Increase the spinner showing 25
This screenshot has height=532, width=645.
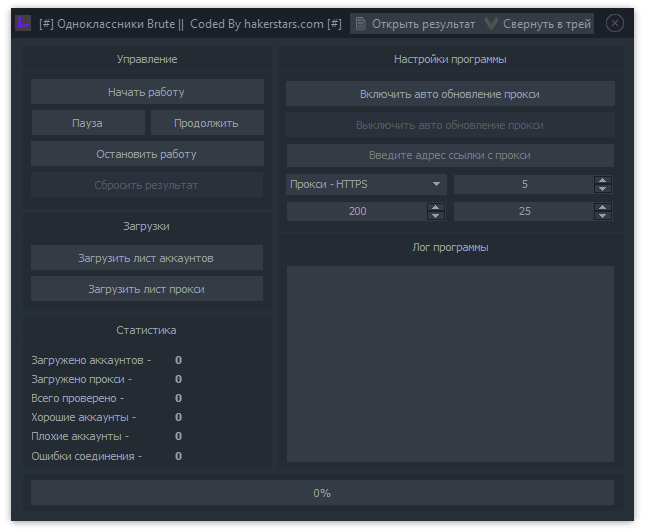tap(602, 207)
